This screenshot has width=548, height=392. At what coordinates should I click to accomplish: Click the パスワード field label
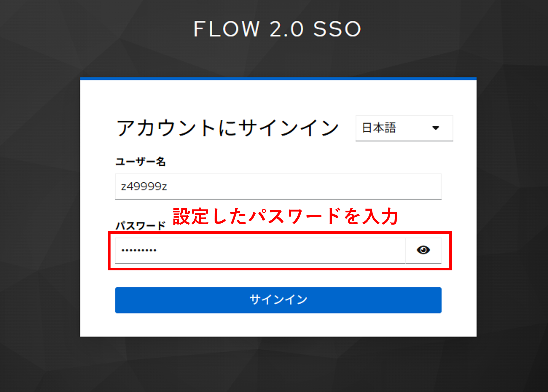coord(140,226)
